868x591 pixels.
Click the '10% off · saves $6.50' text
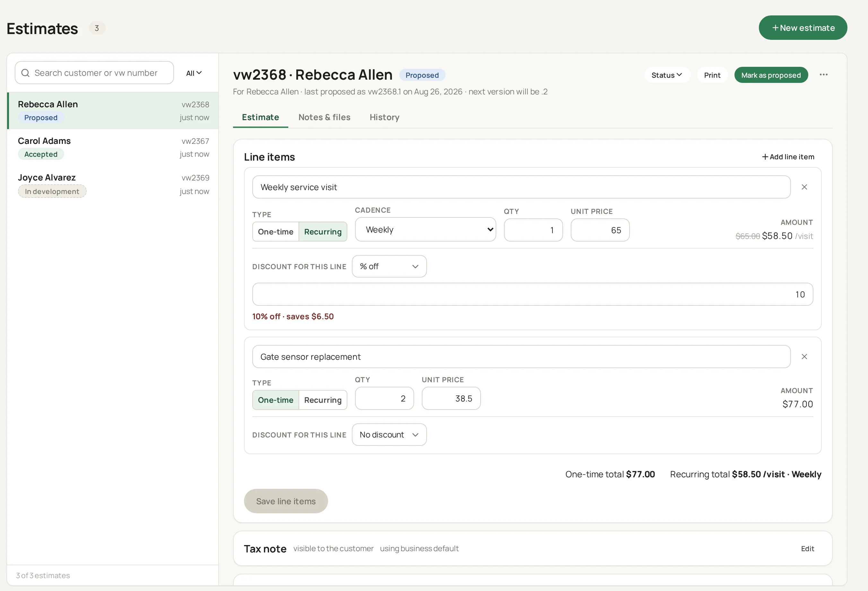[293, 317]
